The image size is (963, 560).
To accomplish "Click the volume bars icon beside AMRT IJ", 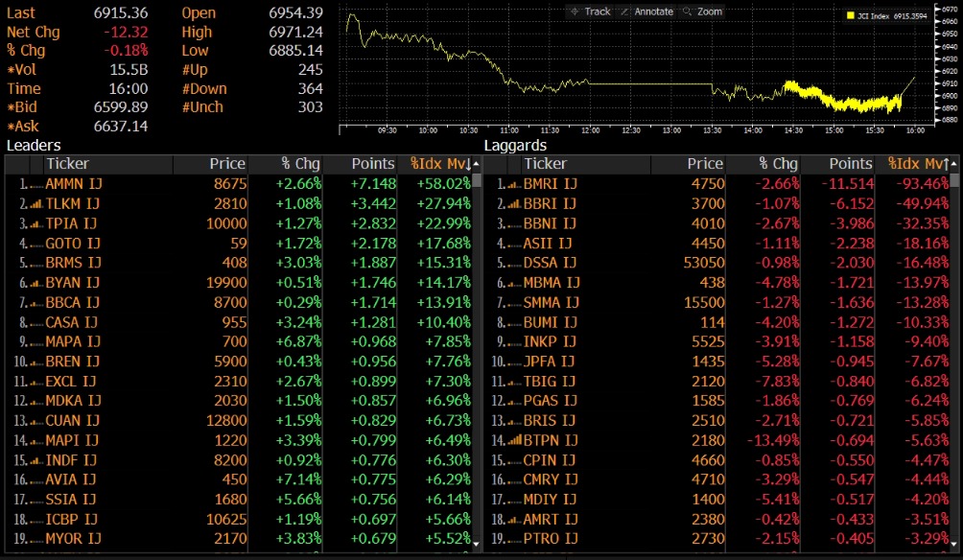I will (x=514, y=520).
